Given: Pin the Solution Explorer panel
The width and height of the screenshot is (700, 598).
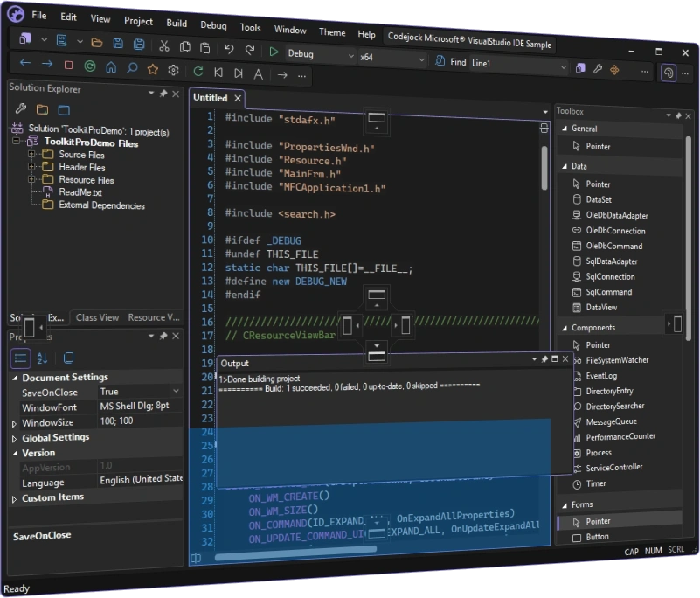Looking at the screenshot, I should pos(163,94).
